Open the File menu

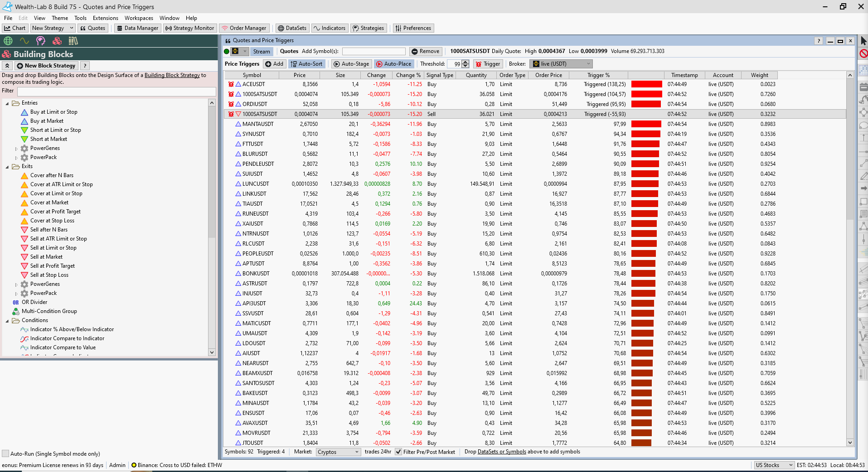coord(8,18)
